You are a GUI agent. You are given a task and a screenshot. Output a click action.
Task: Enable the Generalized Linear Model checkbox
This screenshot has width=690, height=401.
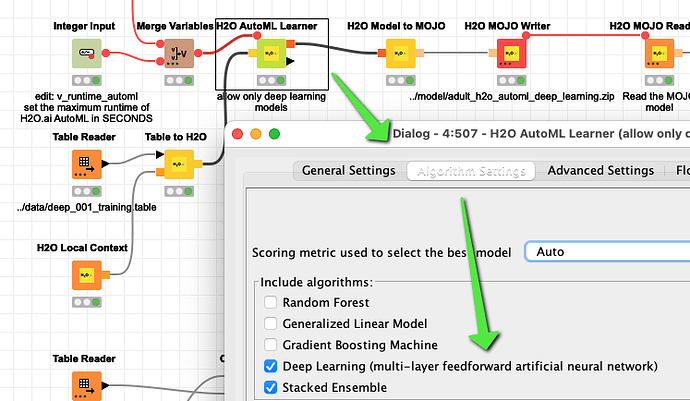(271, 324)
